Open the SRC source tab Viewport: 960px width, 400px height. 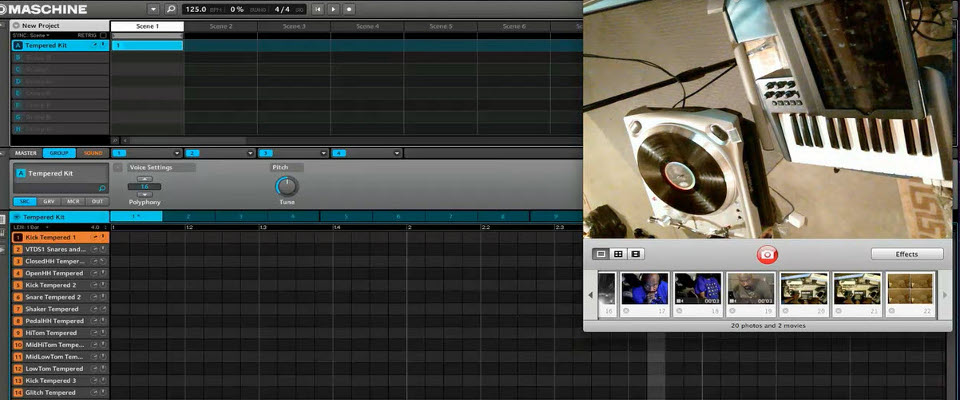[x=24, y=201]
